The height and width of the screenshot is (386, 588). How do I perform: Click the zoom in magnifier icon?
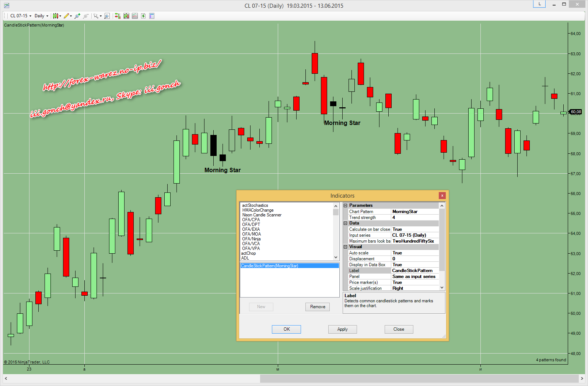[x=77, y=16]
